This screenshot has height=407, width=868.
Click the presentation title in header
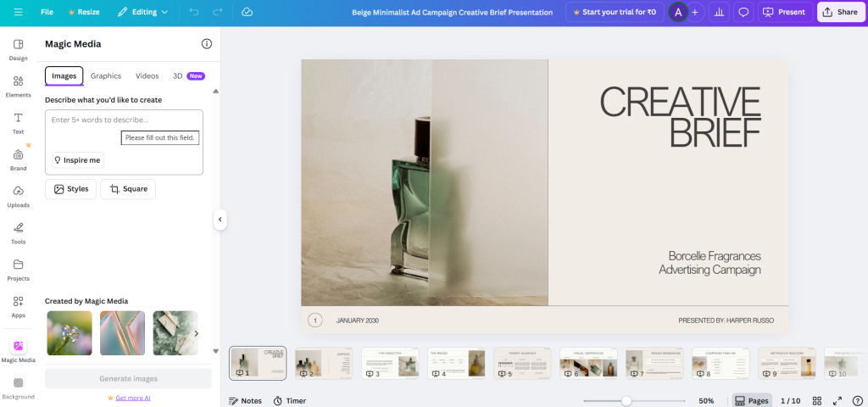click(x=453, y=12)
